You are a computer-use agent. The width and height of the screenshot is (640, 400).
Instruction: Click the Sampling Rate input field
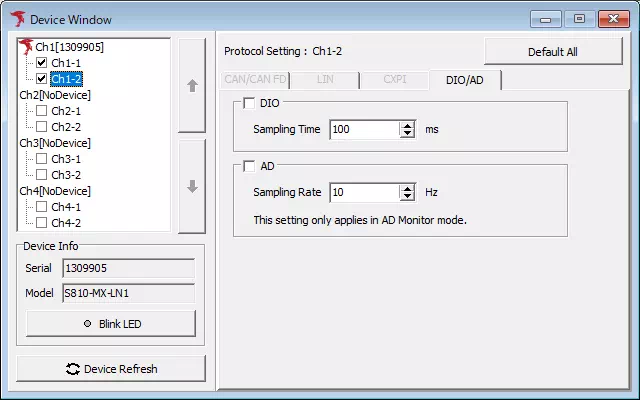363,192
